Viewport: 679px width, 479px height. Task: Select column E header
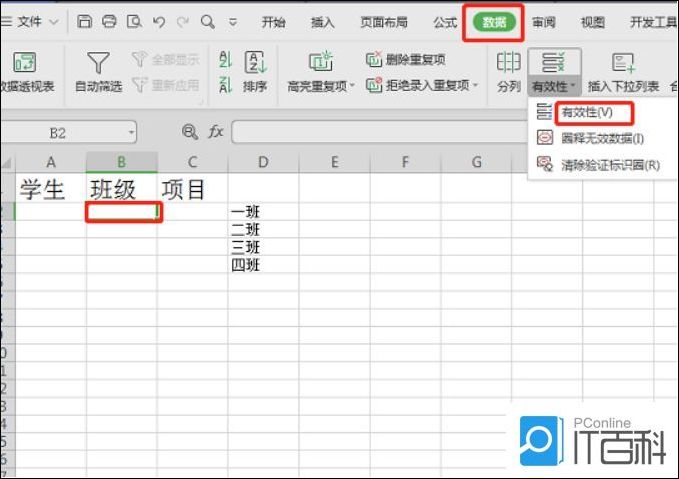[x=334, y=162]
